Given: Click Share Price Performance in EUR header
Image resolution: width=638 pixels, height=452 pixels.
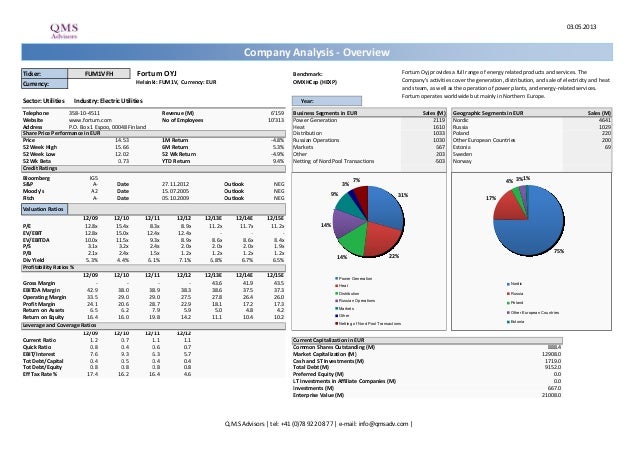Looking at the screenshot, I should click(153, 133).
